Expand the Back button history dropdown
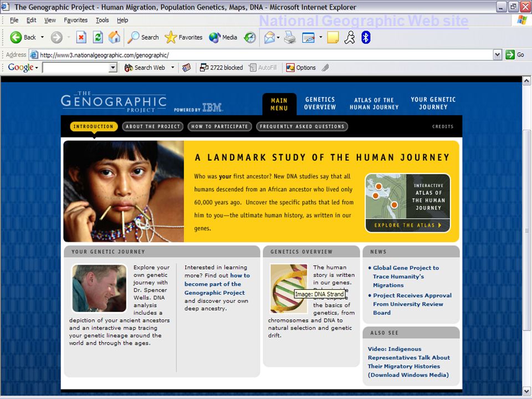The image size is (532, 399). point(43,37)
